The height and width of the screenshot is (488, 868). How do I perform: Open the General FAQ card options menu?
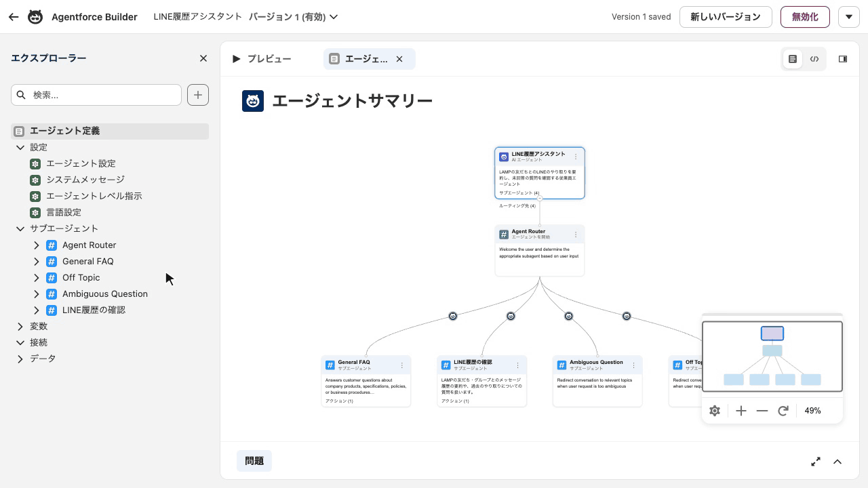(402, 365)
